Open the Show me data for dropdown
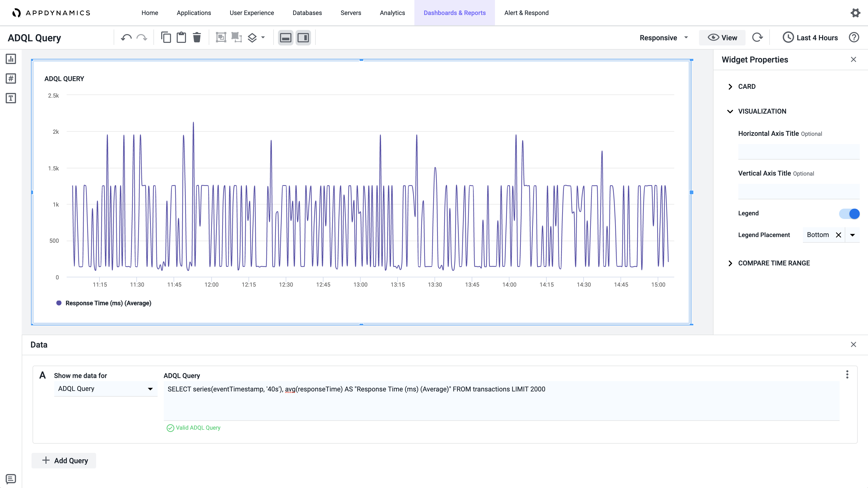The height and width of the screenshot is (488, 868). point(105,389)
